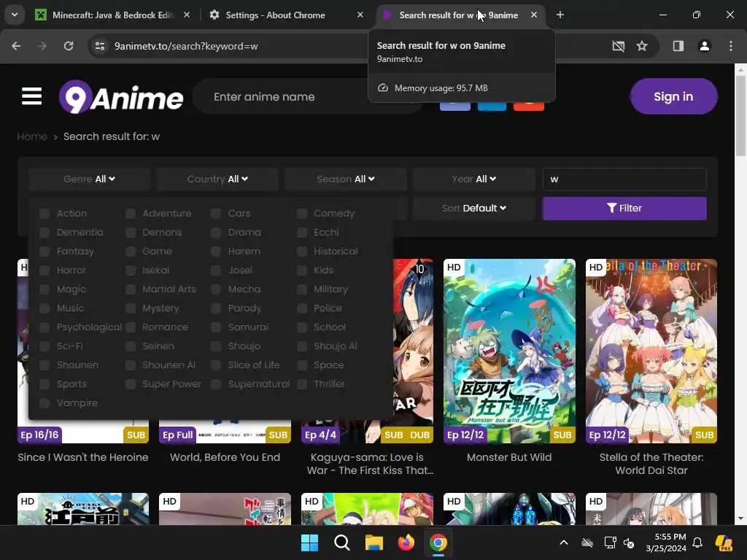
Task: Open Since I Wasn't the Heroine link
Action: (x=83, y=457)
